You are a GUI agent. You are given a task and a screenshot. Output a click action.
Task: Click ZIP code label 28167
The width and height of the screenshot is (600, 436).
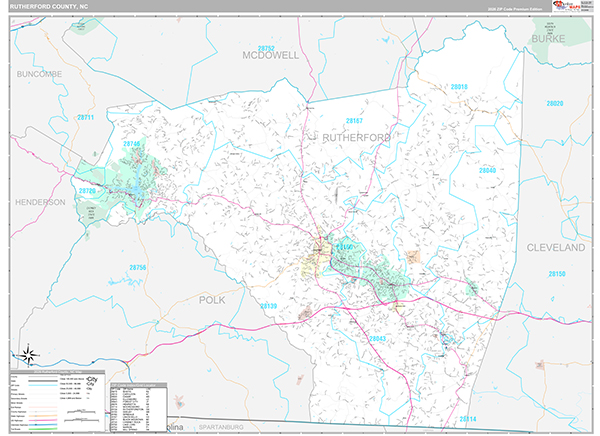354,121
